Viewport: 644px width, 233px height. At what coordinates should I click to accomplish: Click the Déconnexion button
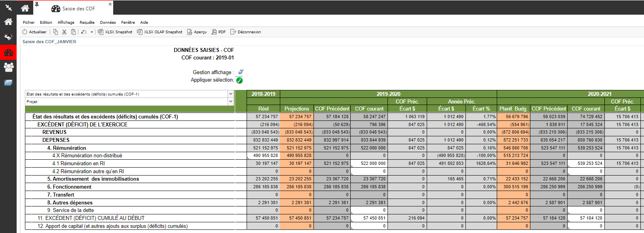(245, 32)
